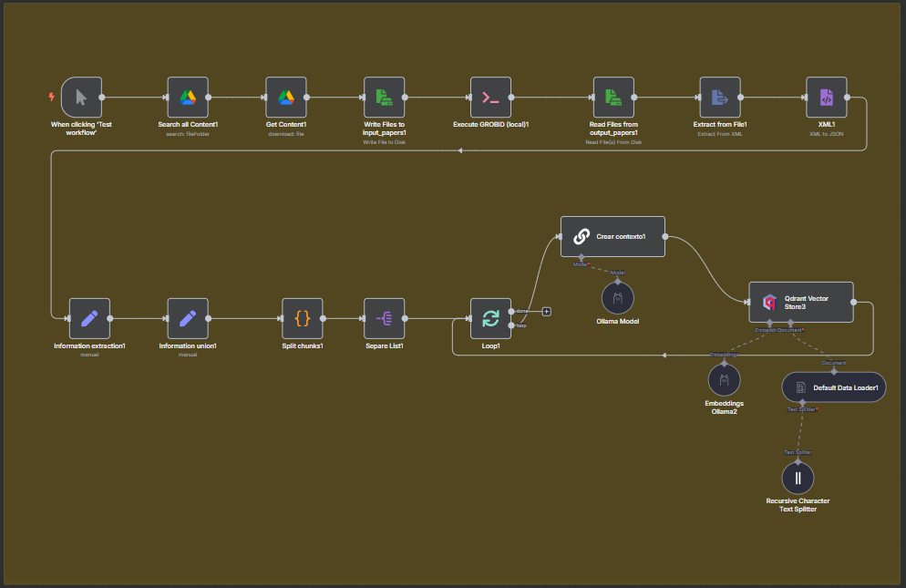The image size is (906, 588).
Task: Open the Embeddings Ollama2 sub-node
Action: pos(724,380)
